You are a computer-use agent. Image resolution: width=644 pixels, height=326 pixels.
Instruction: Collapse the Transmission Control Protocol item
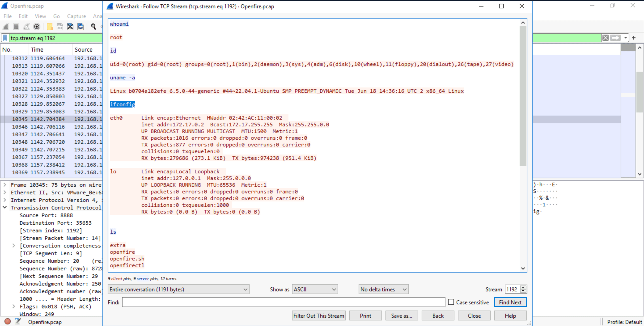[x=5, y=207]
